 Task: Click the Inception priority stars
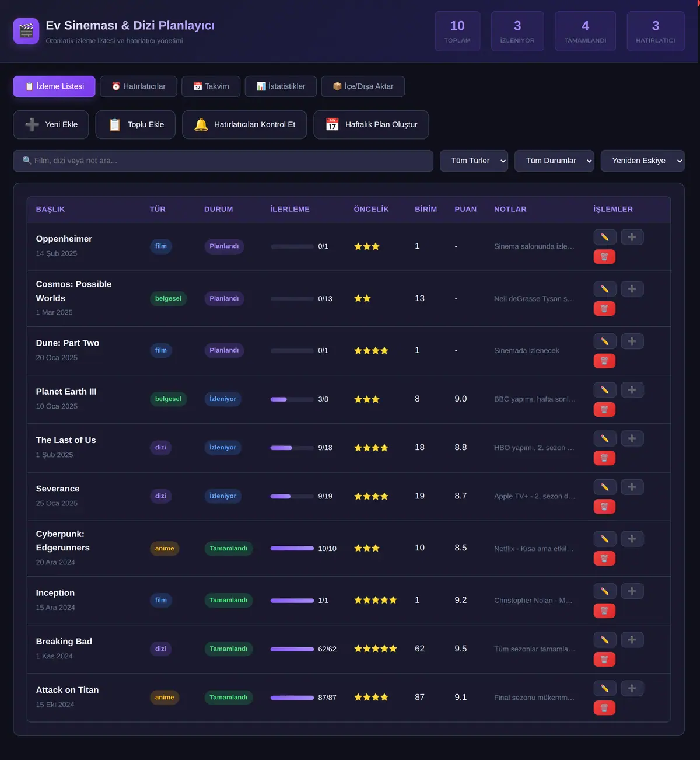coord(376,600)
